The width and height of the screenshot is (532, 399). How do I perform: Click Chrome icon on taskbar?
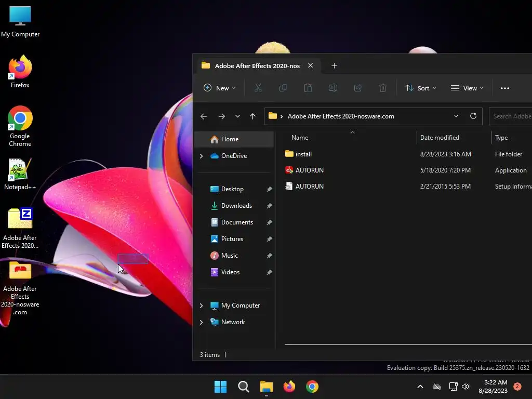[312, 387]
